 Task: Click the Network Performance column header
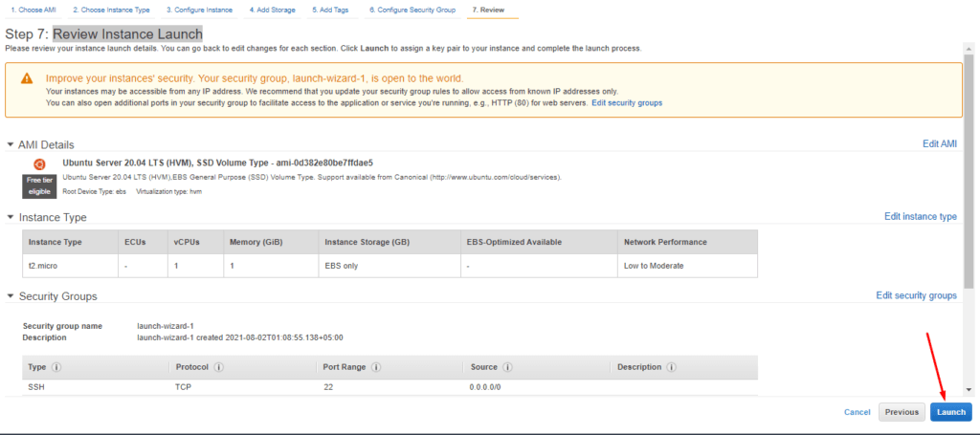point(687,242)
